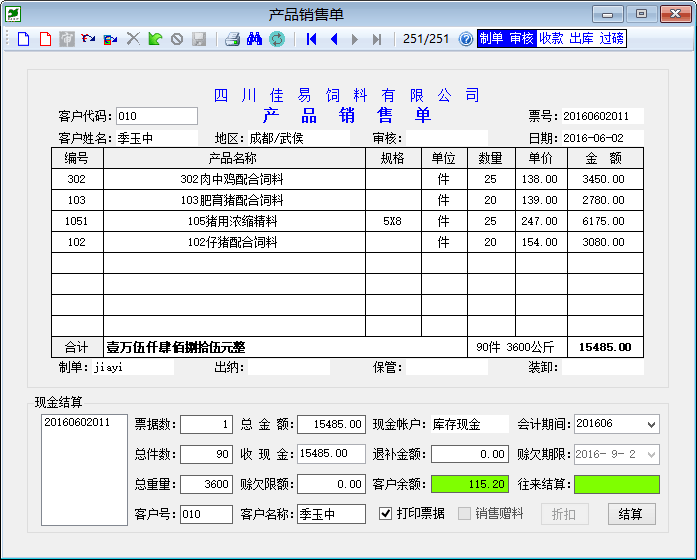Image resolution: width=697 pixels, height=560 pixels.
Task: Select the 出库 status step
Action: click(x=581, y=39)
